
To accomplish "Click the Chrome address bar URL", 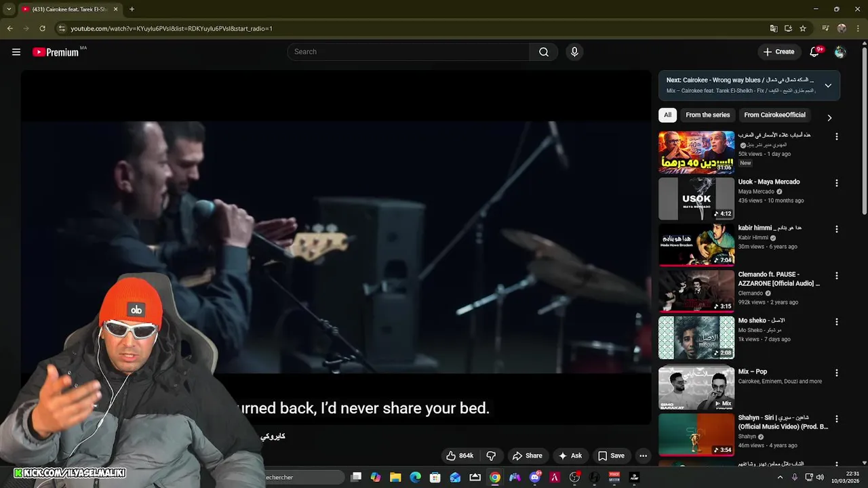I will 172,28.
